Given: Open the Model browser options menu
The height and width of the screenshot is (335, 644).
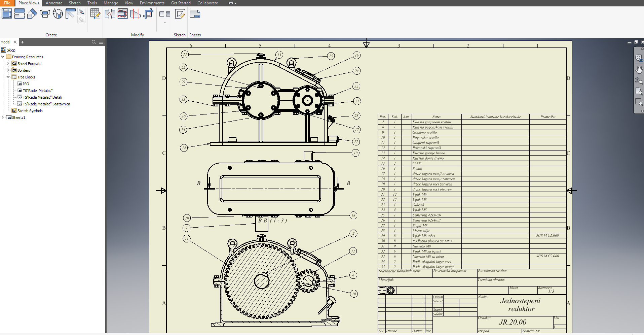Looking at the screenshot, I should (x=101, y=42).
